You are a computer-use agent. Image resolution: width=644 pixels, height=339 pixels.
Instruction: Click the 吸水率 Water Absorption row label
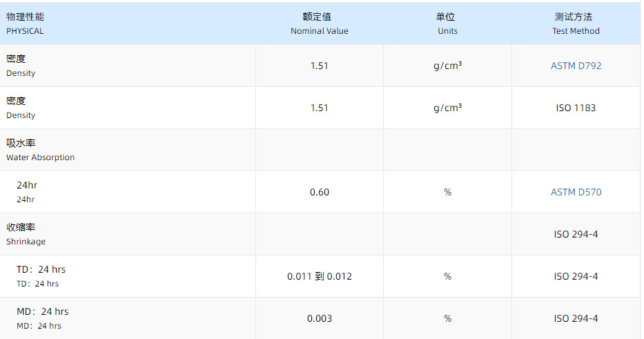pyautogui.click(x=40, y=150)
